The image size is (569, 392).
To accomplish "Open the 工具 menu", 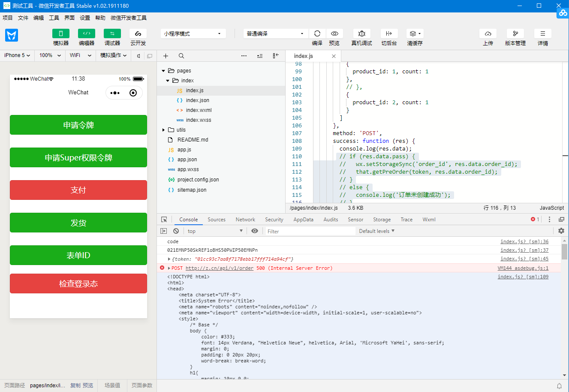I will click(54, 18).
